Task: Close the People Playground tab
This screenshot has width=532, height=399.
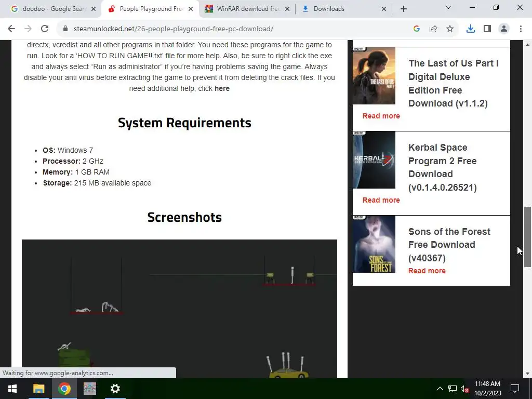Action: click(x=191, y=9)
